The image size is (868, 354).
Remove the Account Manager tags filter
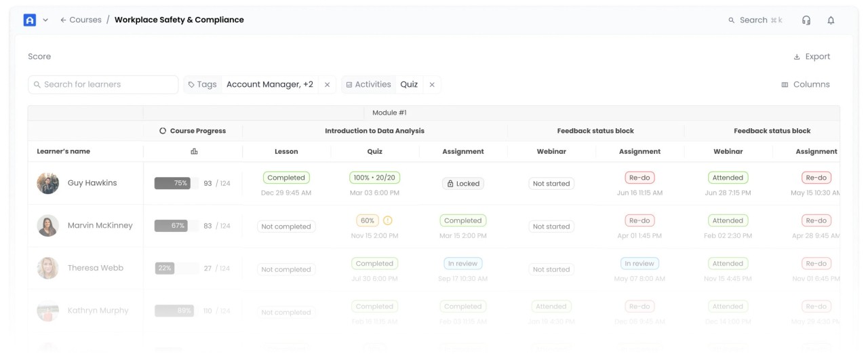(328, 85)
